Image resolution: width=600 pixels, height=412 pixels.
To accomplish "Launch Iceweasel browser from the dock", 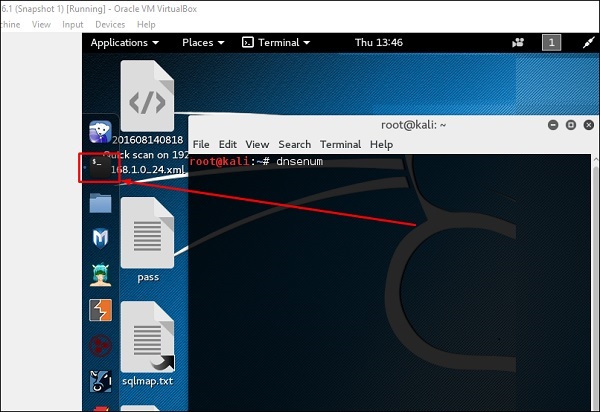I will [100, 132].
